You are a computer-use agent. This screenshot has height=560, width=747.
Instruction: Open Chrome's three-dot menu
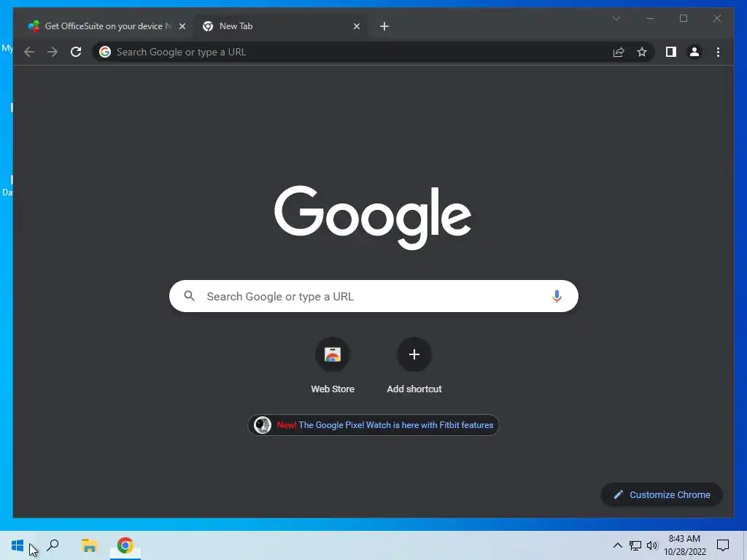coord(718,52)
